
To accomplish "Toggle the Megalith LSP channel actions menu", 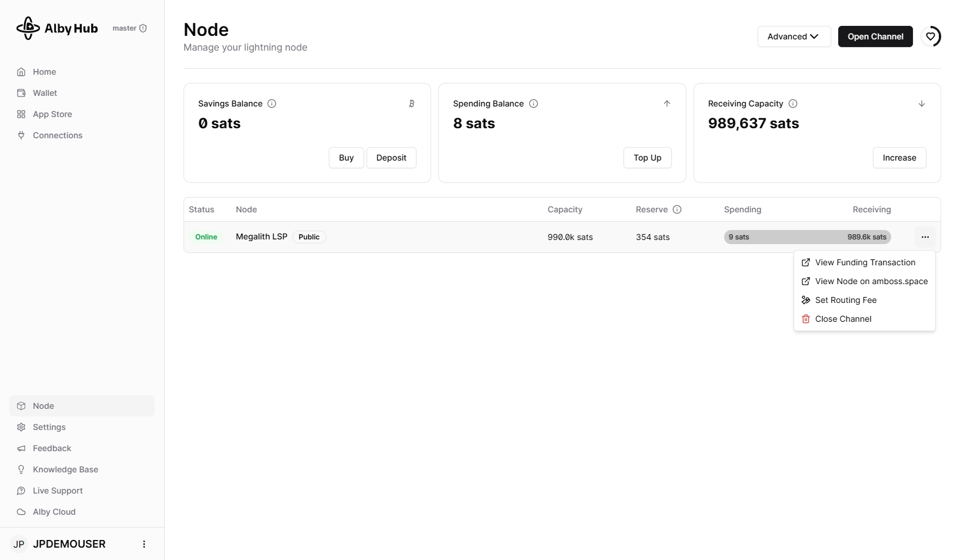I will tap(925, 237).
